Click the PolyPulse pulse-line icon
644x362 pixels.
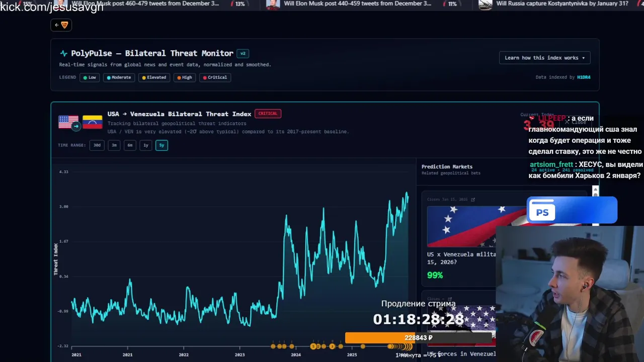[63, 53]
